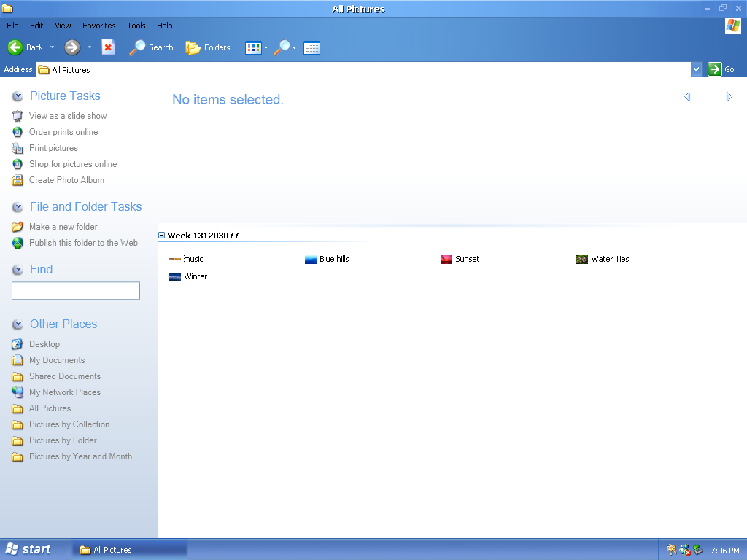Click View as a slide show

coord(68,116)
